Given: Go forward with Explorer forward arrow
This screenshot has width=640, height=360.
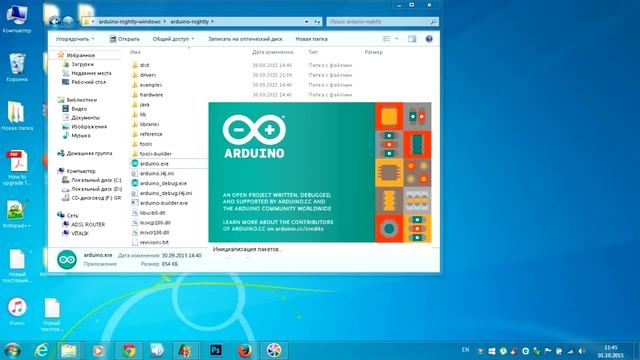Looking at the screenshot, I should (x=68, y=21).
